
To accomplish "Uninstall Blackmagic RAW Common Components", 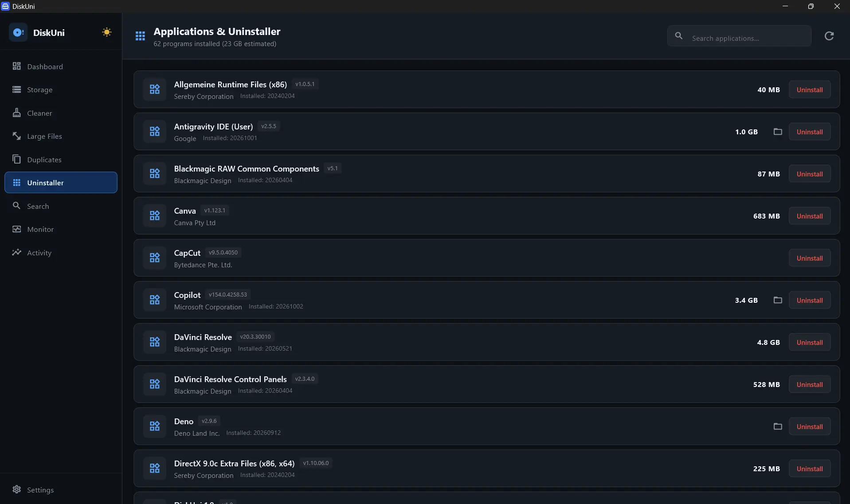I will coord(810,174).
